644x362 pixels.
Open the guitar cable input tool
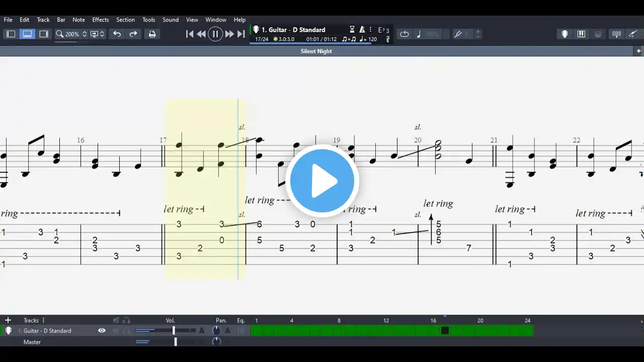(633, 34)
